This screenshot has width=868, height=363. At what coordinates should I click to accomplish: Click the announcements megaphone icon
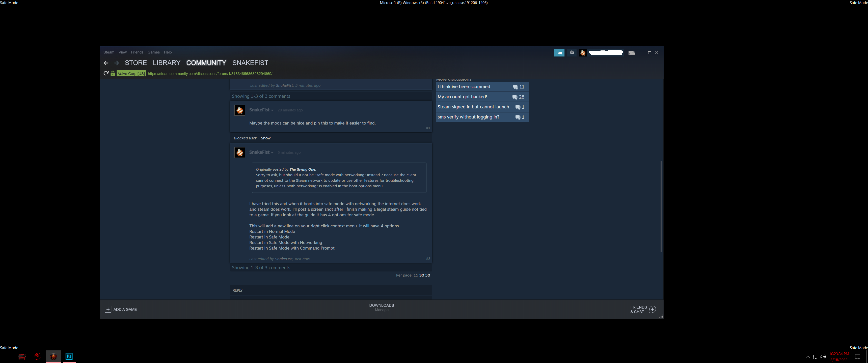point(559,53)
